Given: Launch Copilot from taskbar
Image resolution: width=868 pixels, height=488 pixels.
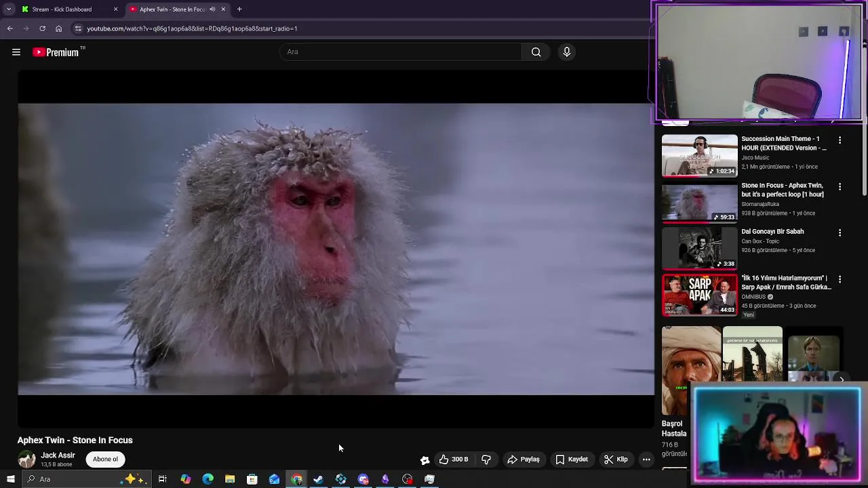Looking at the screenshot, I should pos(185,479).
